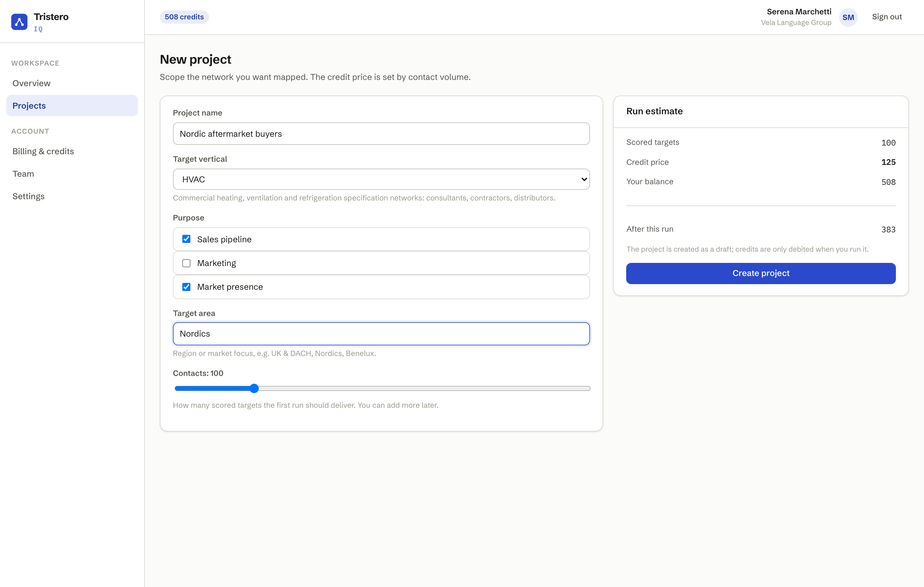Click the Credit price value 125
The width and height of the screenshot is (924, 587).
coord(888,162)
